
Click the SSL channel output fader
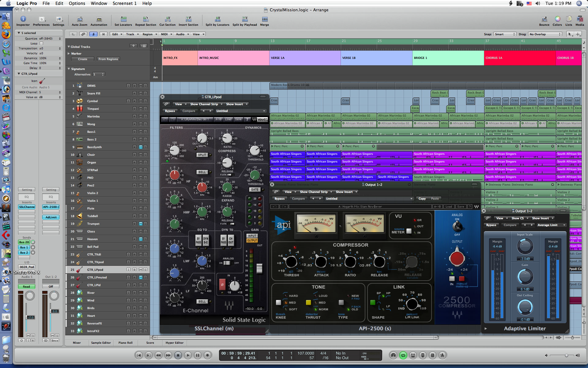[x=259, y=268]
